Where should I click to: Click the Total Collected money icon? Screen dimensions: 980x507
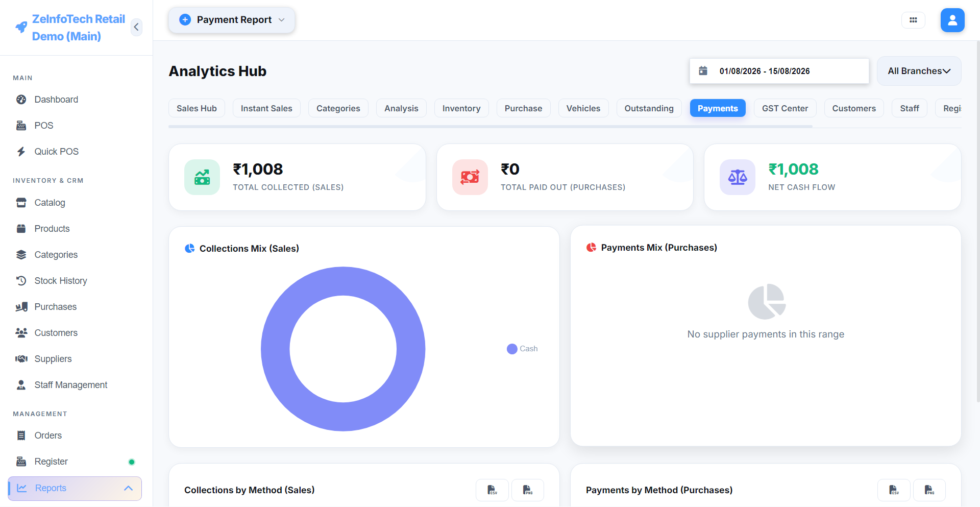pos(202,177)
